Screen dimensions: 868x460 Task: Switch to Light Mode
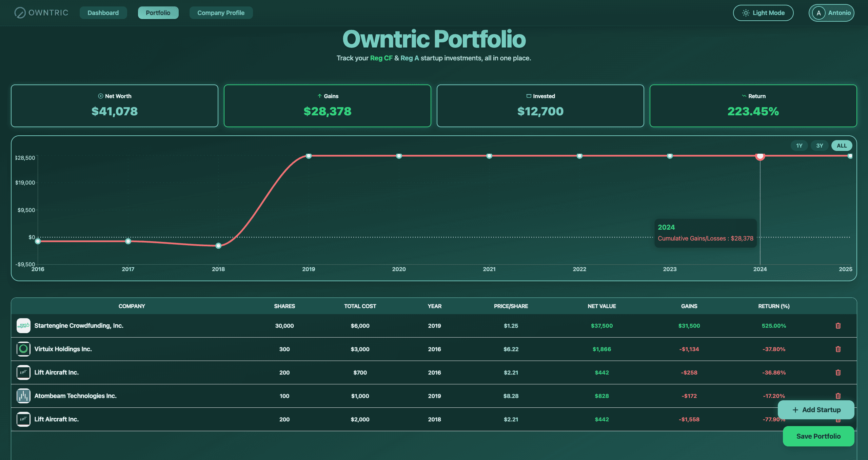coord(763,13)
